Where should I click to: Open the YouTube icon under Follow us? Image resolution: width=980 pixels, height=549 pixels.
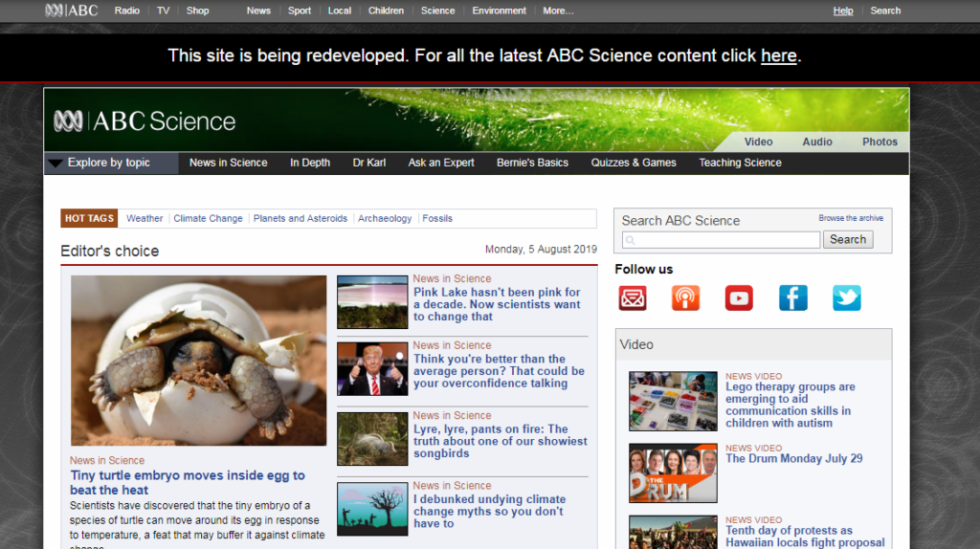click(739, 297)
